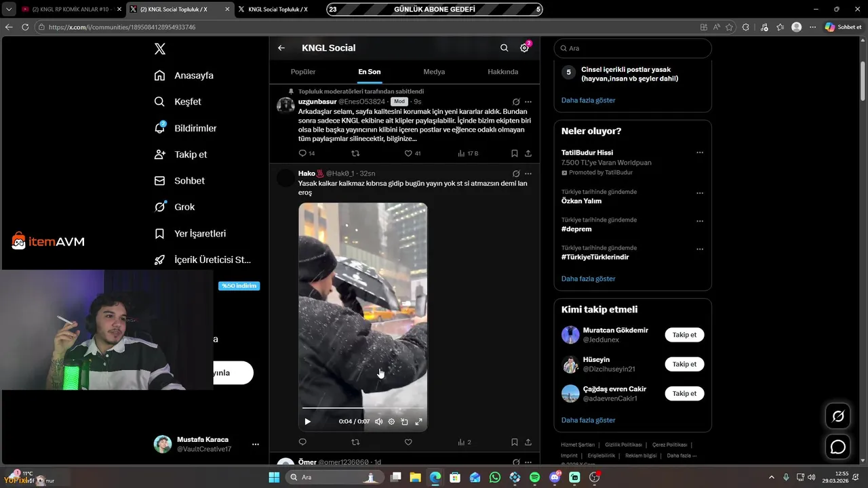Click the browser address bar URL
Image resolution: width=868 pixels, height=488 pixels.
[x=122, y=27]
